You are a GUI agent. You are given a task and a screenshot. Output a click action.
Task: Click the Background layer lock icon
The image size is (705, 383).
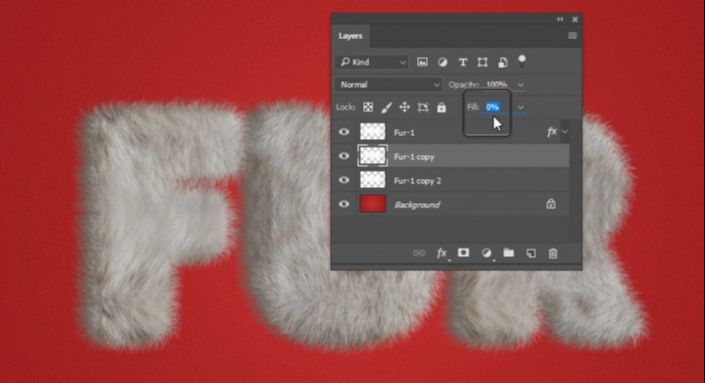tap(551, 204)
